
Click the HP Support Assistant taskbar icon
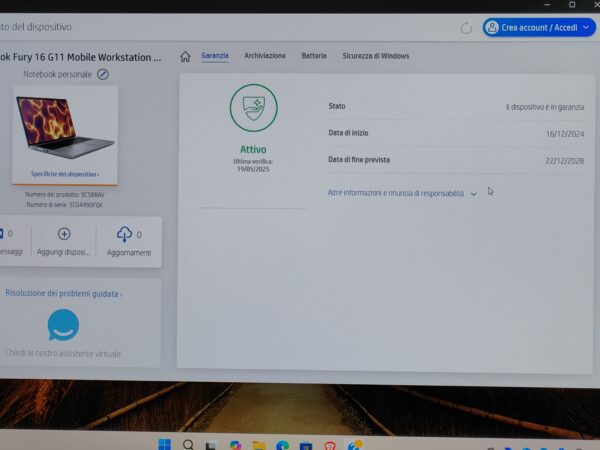coord(354,445)
